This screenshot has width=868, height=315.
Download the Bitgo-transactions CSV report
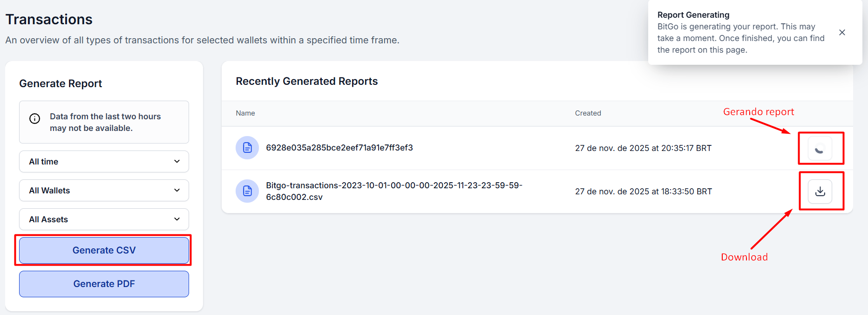pos(820,192)
